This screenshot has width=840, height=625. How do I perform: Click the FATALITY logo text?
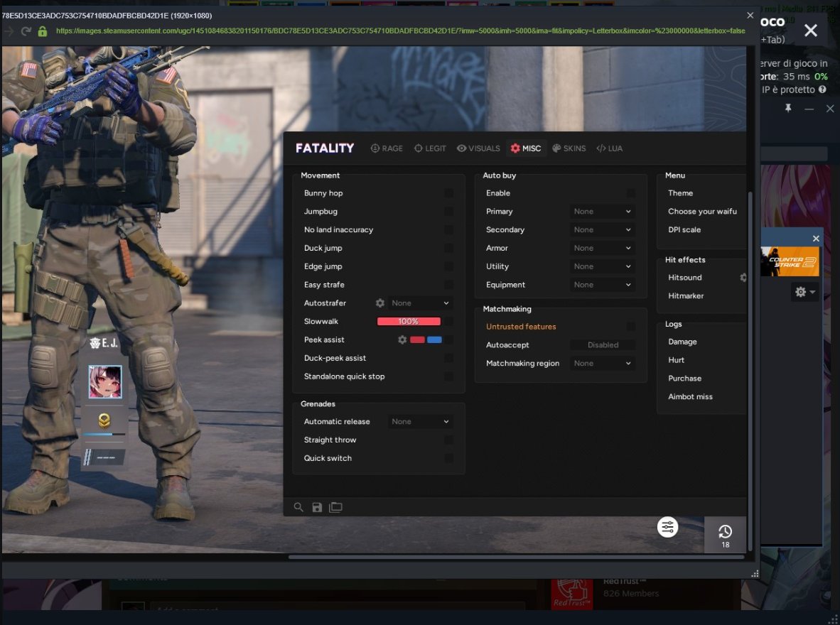(325, 148)
